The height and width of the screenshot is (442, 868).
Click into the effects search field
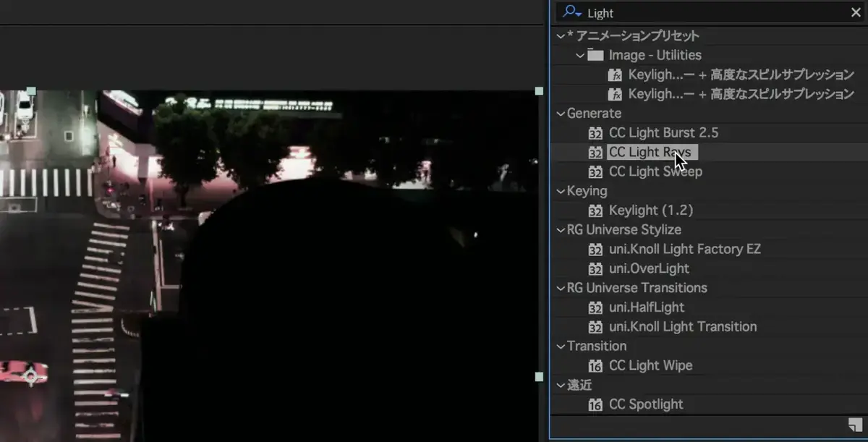pos(709,13)
